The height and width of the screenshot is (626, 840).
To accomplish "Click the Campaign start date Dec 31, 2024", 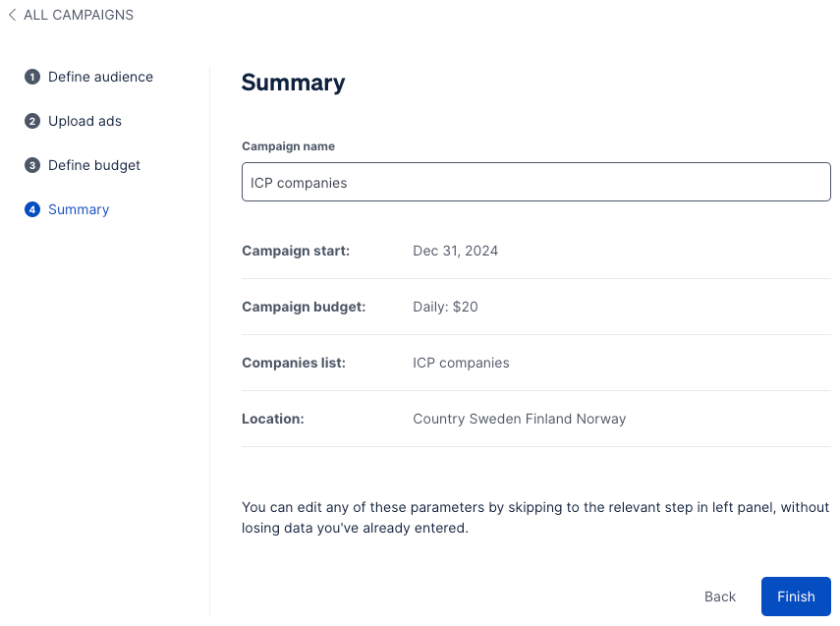I will point(455,251).
